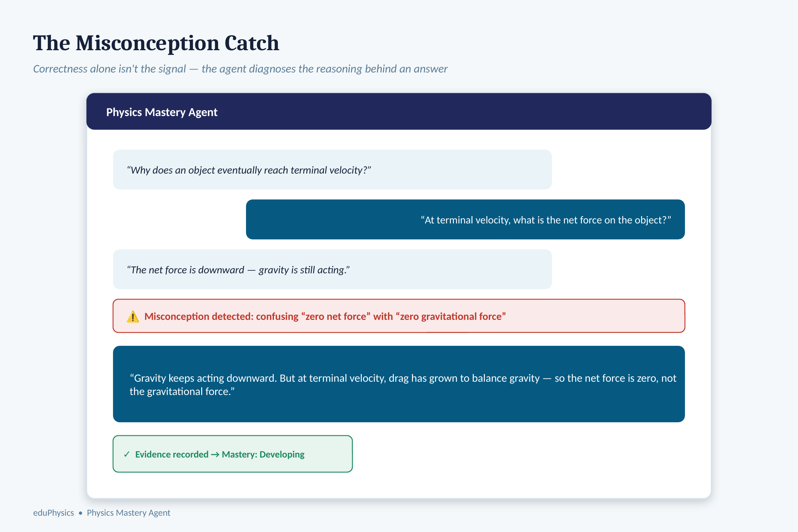
Task: Open the Misconception detected alert banner
Action: 399,316
